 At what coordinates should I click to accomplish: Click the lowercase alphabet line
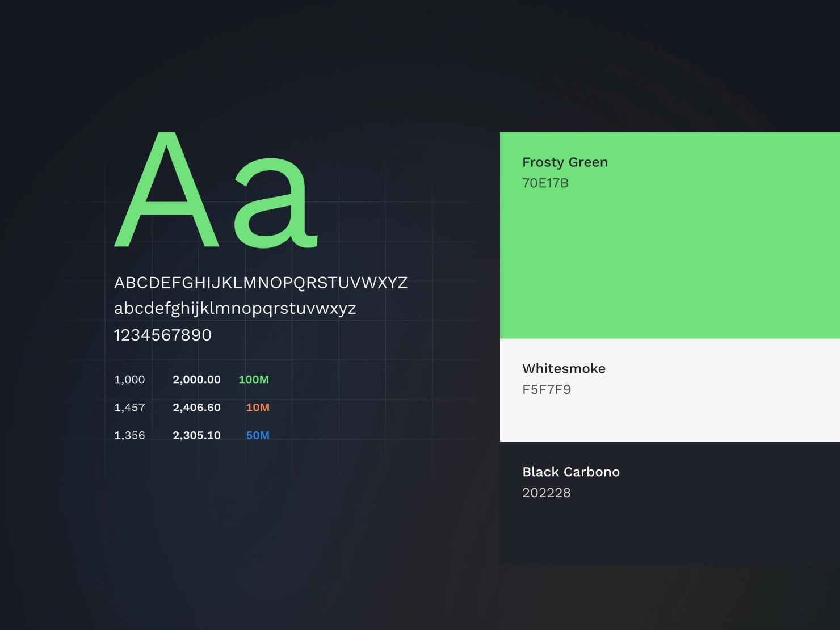point(235,309)
